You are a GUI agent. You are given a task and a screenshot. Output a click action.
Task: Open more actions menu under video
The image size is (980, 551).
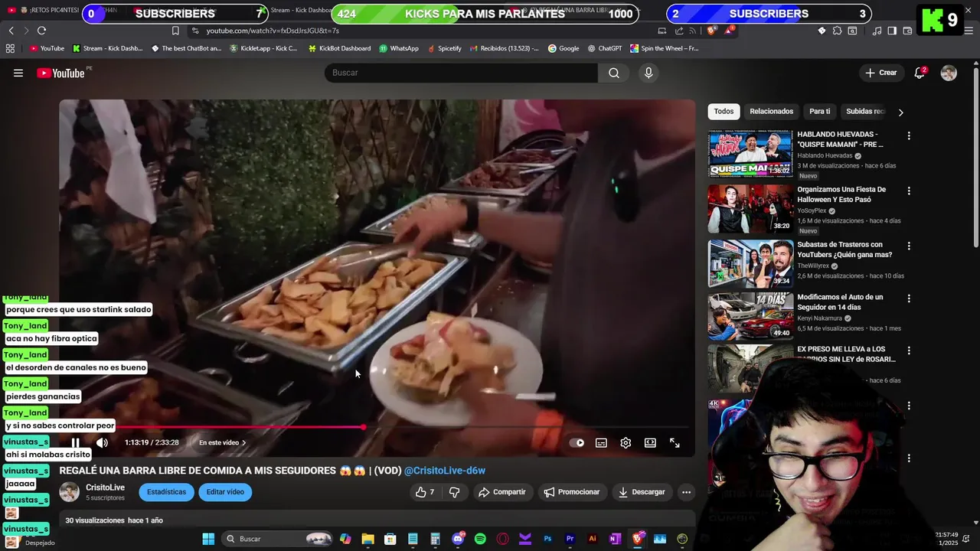coord(686,492)
